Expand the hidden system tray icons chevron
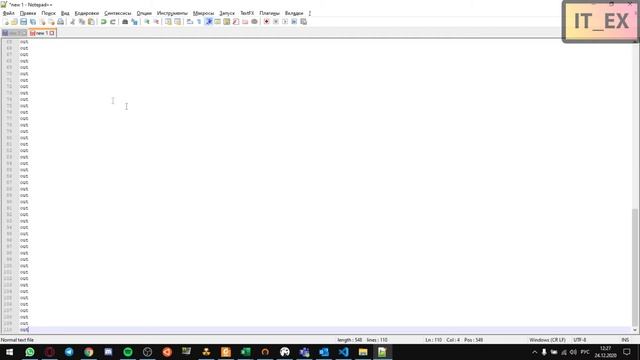This screenshot has width=640, height=360. pos(535,352)
